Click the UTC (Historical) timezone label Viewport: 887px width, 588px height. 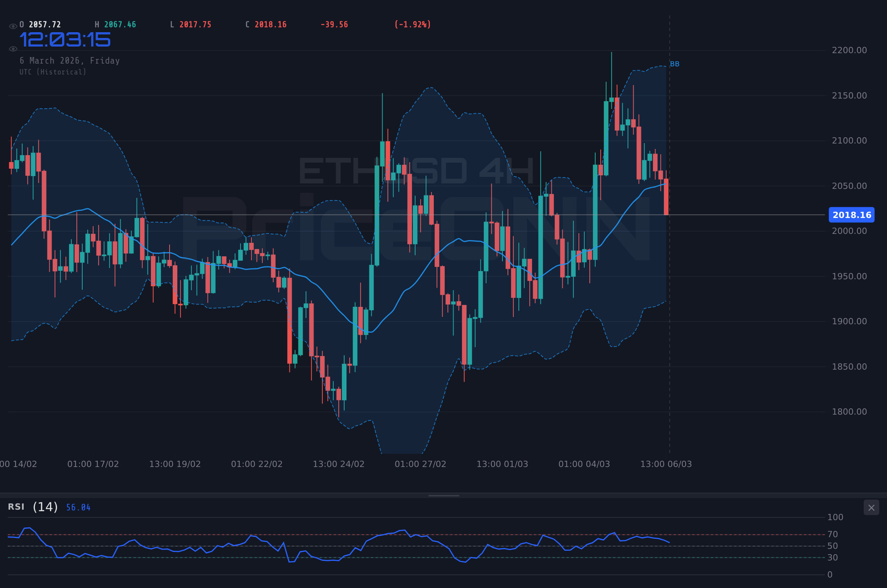[x=53, y=72]
